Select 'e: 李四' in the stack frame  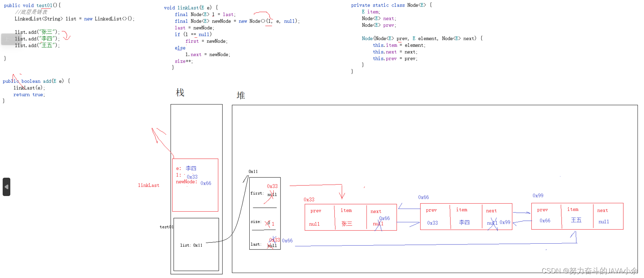point(186,168)
